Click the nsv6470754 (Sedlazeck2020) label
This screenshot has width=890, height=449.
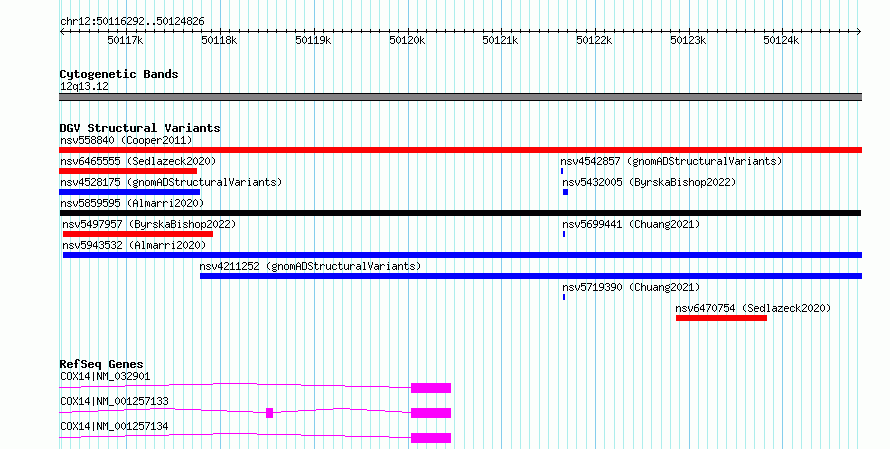tap(753, 308)
